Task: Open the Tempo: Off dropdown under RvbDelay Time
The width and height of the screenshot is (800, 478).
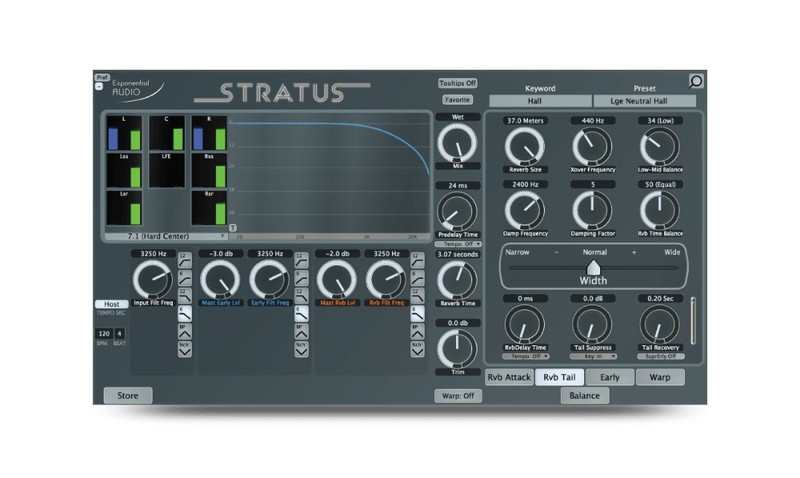Action: [526, 356]
